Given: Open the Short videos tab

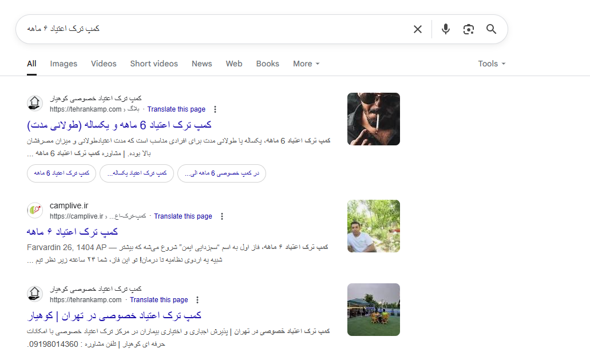Looking at the screenshot, I should 154,64.
